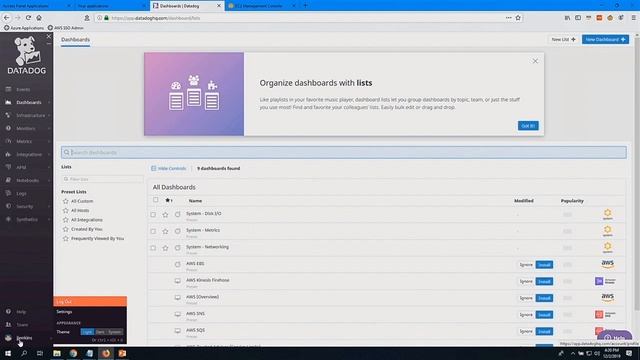The width and height of the screenshot is (640, 360).
Task: Go to Firefox home page
Action: 39,18
